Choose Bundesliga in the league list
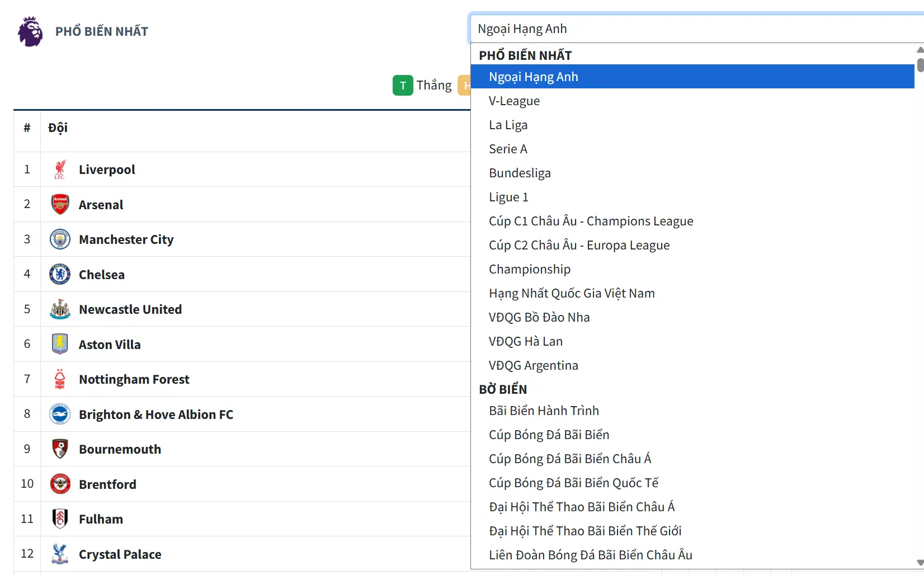 [x=520, y=173]
